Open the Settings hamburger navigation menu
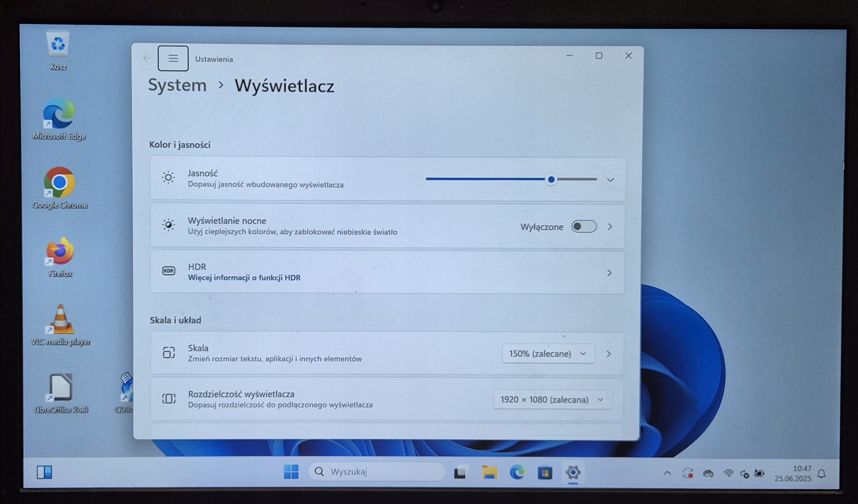The width and height of the screenshot is (858, 504). 173,58
